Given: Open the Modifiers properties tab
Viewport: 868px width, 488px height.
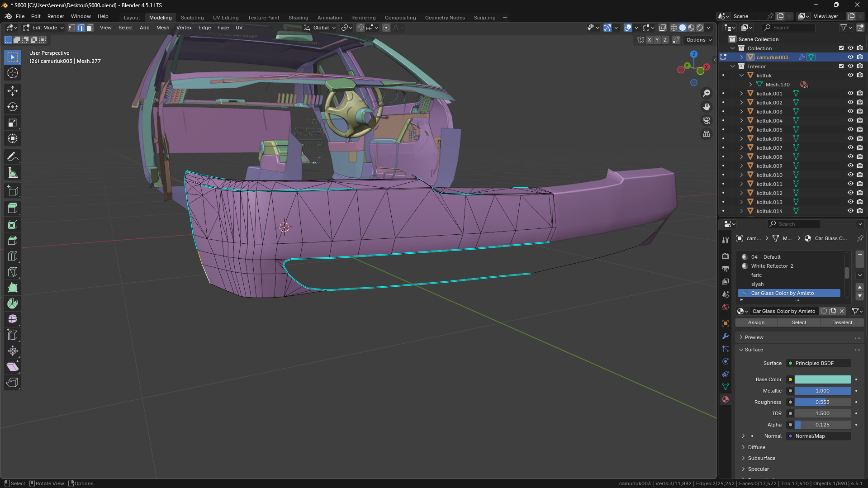Looking at the screenshot, I should click(x=726, y=336).
